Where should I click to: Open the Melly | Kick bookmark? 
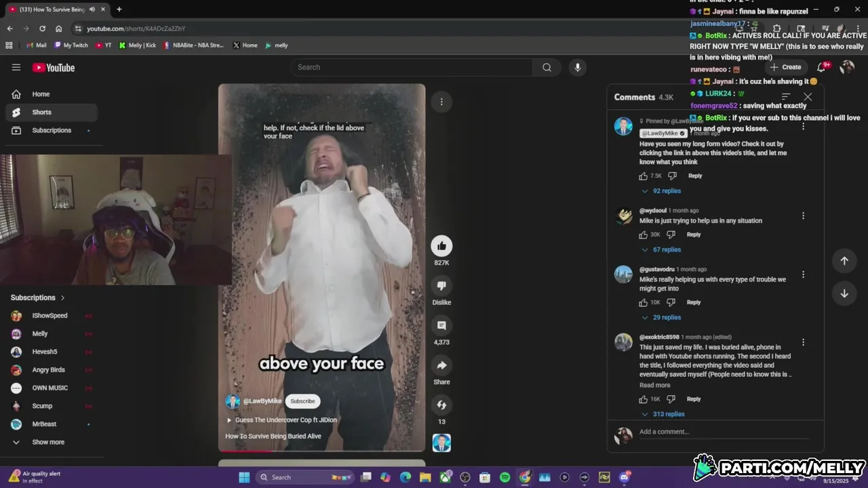pyautogui.click(x=137, y=45)
